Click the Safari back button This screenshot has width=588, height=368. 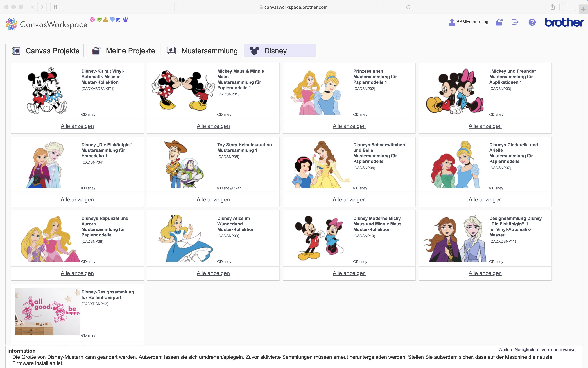pos(33,7)
